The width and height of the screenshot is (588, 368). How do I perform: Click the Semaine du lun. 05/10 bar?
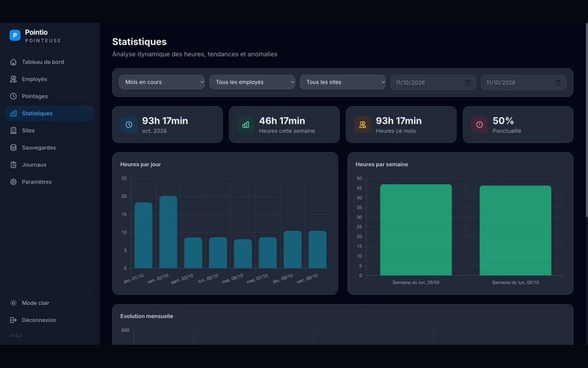point(515,231)
